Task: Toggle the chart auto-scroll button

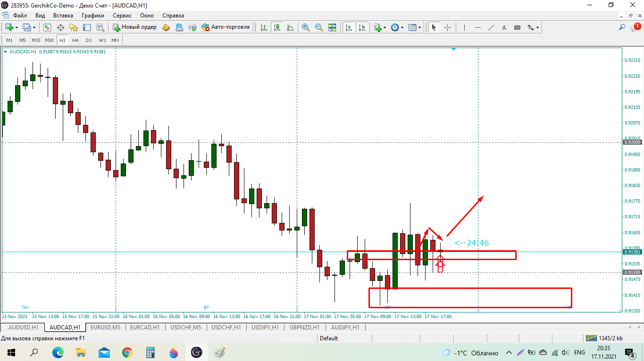Action: coord(349,27)
